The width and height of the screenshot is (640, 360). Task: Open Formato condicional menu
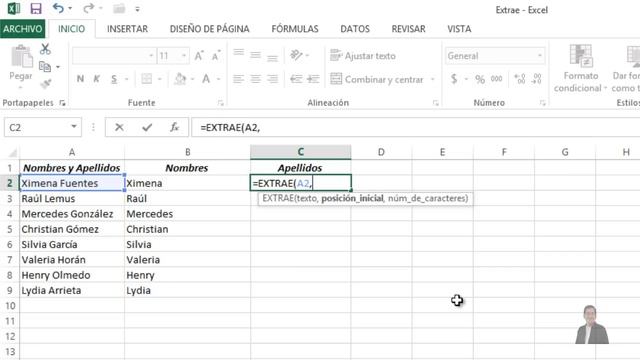(580, 68)
